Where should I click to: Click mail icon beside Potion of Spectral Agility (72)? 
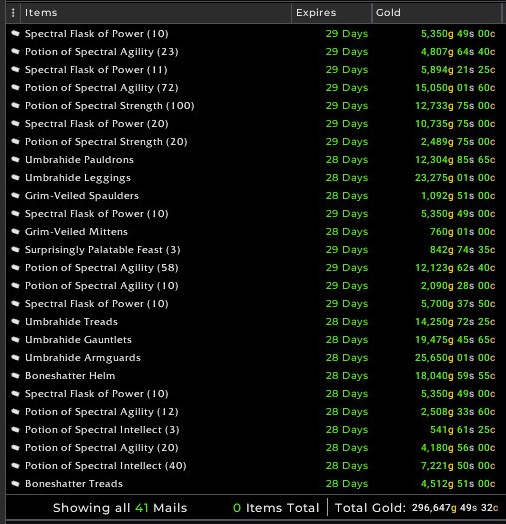15,88
